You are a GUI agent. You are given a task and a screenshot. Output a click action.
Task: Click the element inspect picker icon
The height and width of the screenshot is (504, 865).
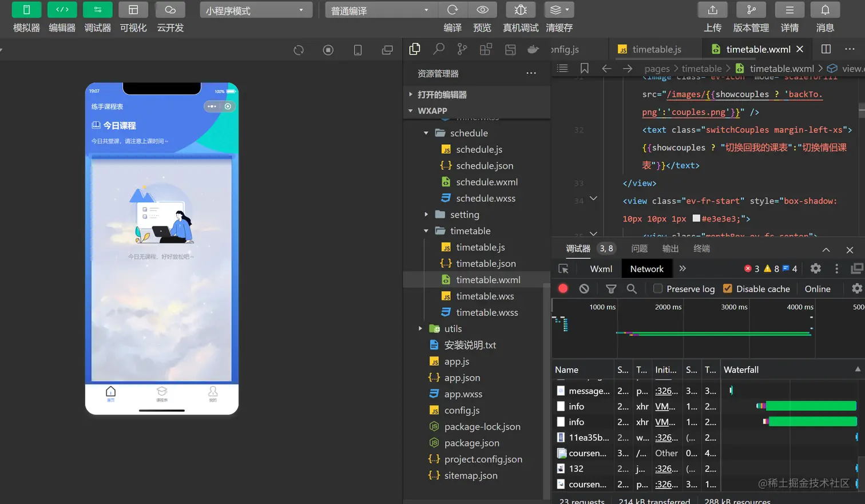564,269
